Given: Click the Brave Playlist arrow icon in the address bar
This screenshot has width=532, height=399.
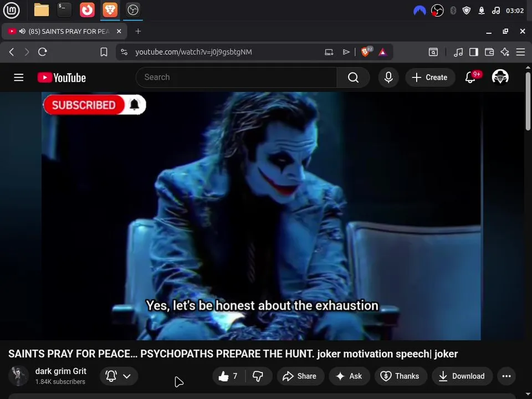Looking at the screenshot, I should [346, 52].
